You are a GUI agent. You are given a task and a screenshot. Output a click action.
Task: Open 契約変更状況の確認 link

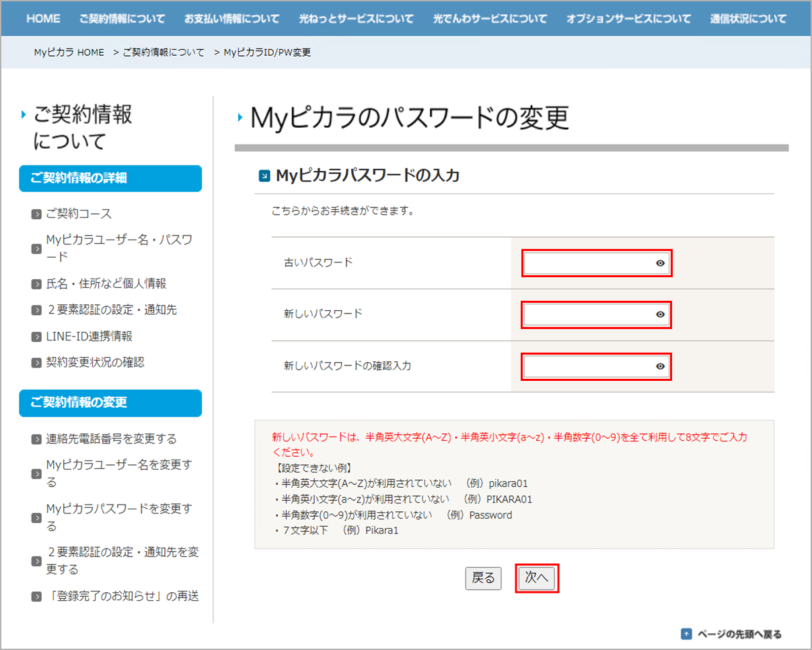95,362
